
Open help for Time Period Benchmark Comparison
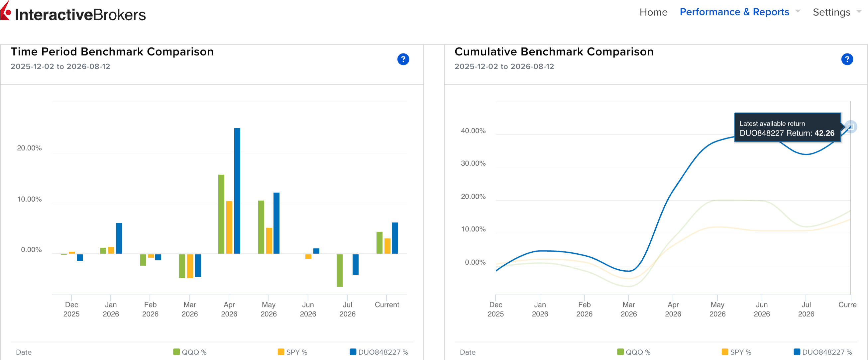coord(403,59)
